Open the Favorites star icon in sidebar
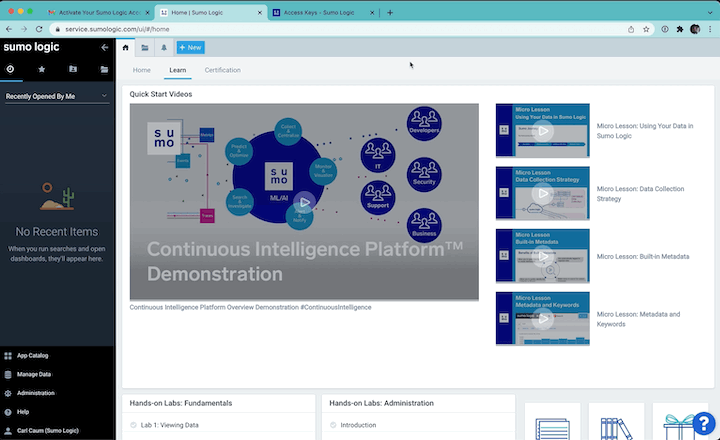 click(41, 69)
